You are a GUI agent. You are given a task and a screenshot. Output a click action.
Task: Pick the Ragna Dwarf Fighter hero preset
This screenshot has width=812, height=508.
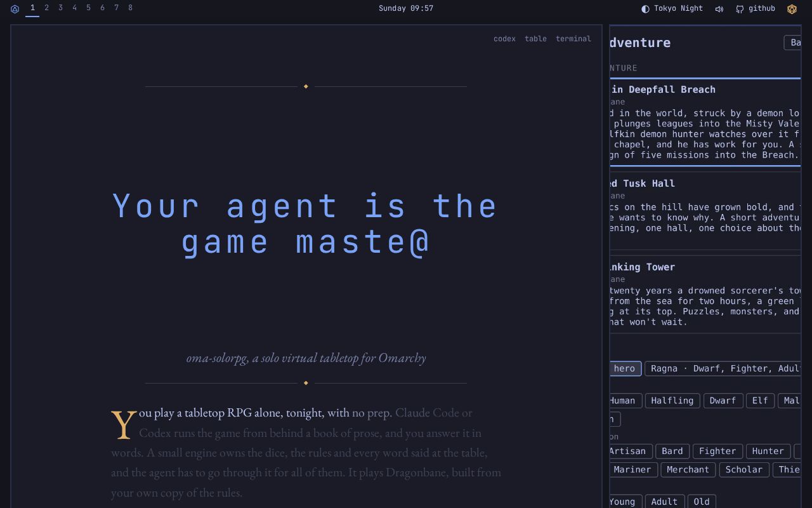point(723,369)
